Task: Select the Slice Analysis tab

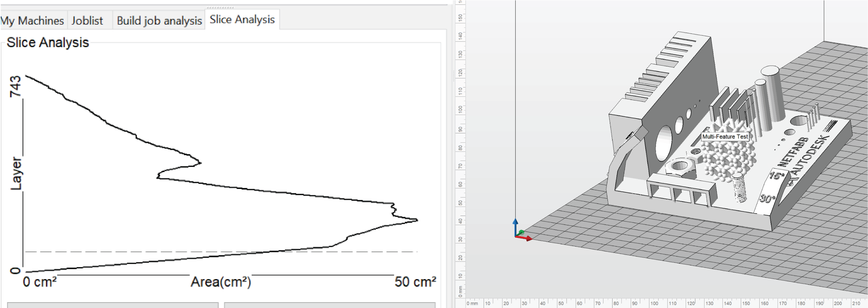Action: (x=242, y=20)
